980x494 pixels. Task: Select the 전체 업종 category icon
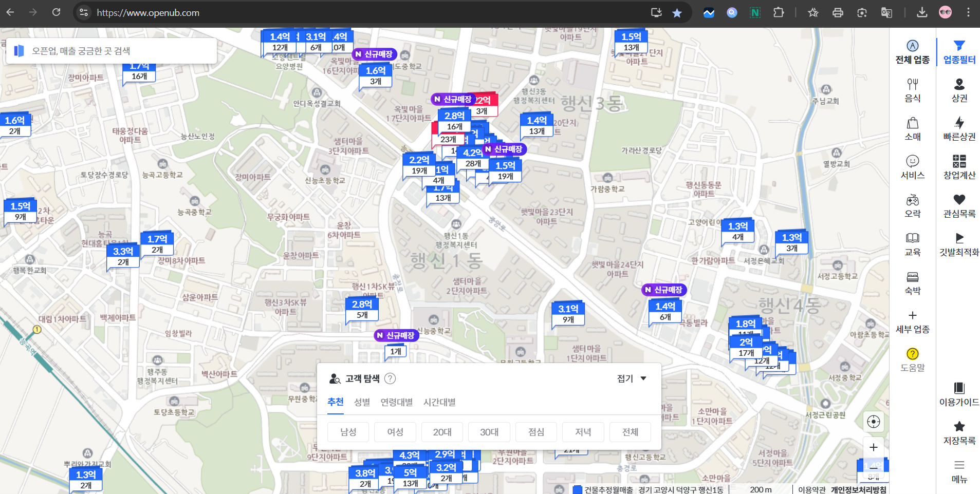tap(912, 46)
